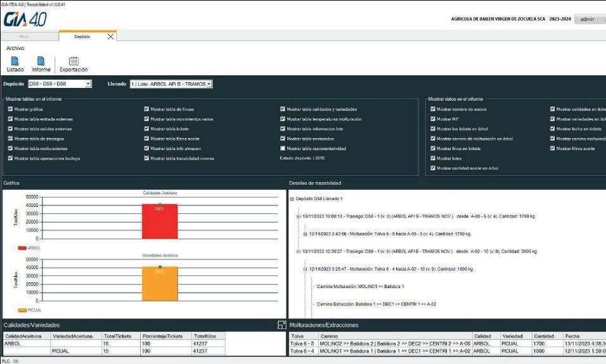The height and width of the screenshot is (364, 606).
Task: Collapse the 12:30:27 Trasiego tree node
Action: pyautogui.click(x=299, y=251)
